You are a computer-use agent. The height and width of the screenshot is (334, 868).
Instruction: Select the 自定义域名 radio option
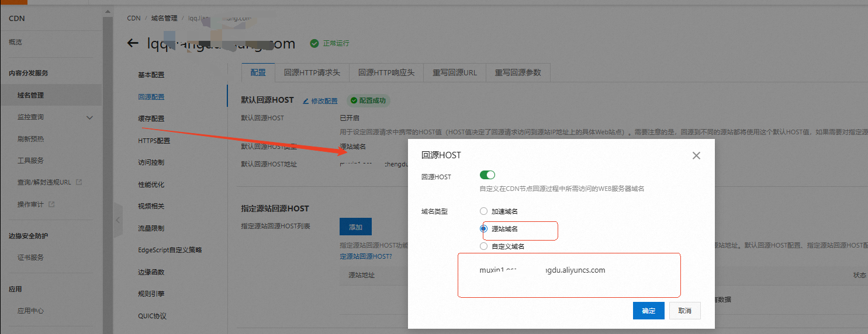click(x=483, y=246)
